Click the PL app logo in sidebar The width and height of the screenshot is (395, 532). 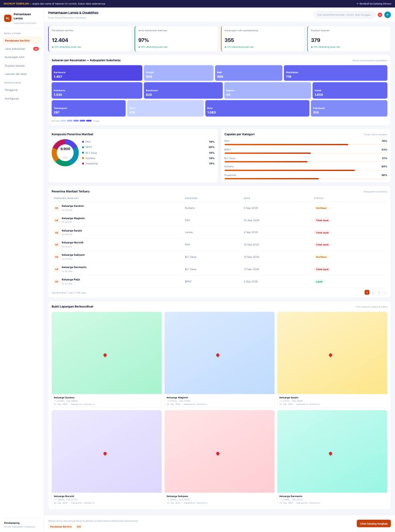pos(8,18)
